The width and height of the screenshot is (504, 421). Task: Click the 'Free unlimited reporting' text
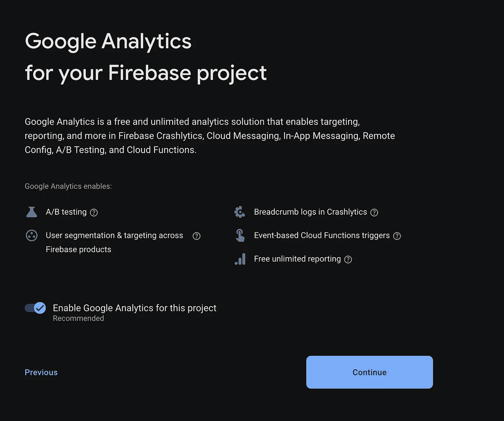tap(297, 259)
